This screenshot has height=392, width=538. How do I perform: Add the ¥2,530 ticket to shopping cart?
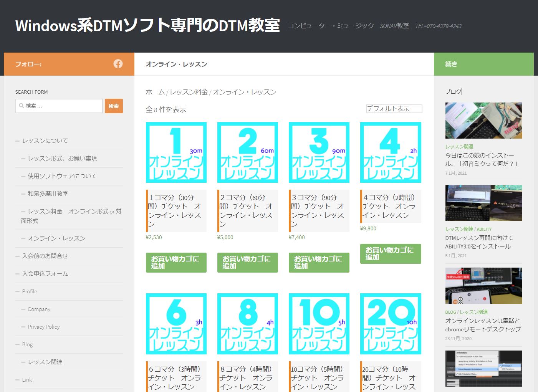coord(176,263)
